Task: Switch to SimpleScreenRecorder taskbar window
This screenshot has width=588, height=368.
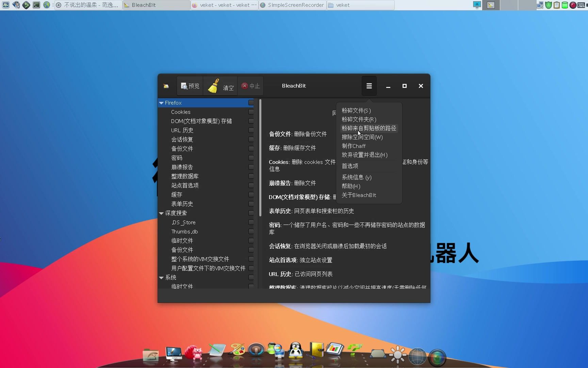Action: coord(292,5)
